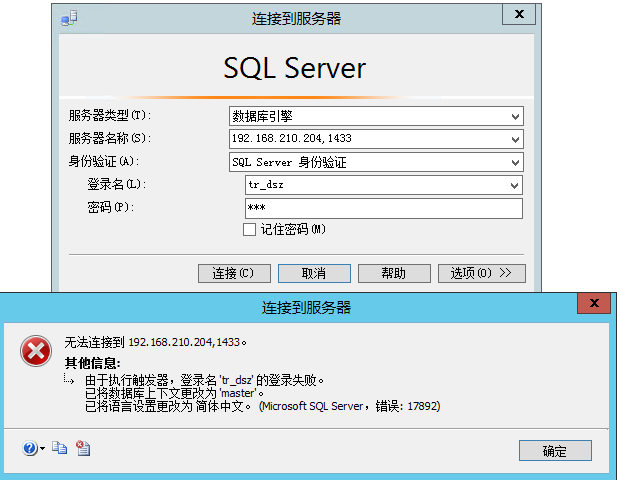This screenshot has width=617, height=480.
Task: Expand the 服务器名称 dropdown arrow
Action: click(x=515, y=139)
